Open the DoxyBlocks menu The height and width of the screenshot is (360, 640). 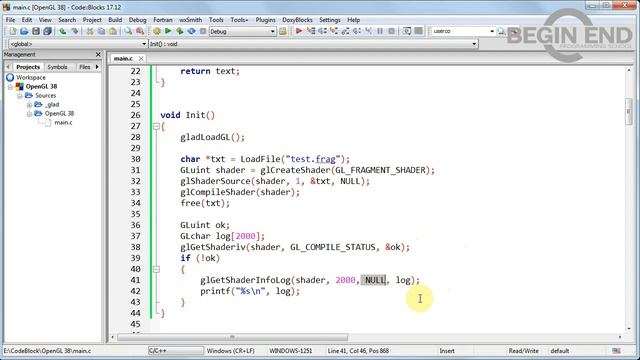(x=297, y=20)
